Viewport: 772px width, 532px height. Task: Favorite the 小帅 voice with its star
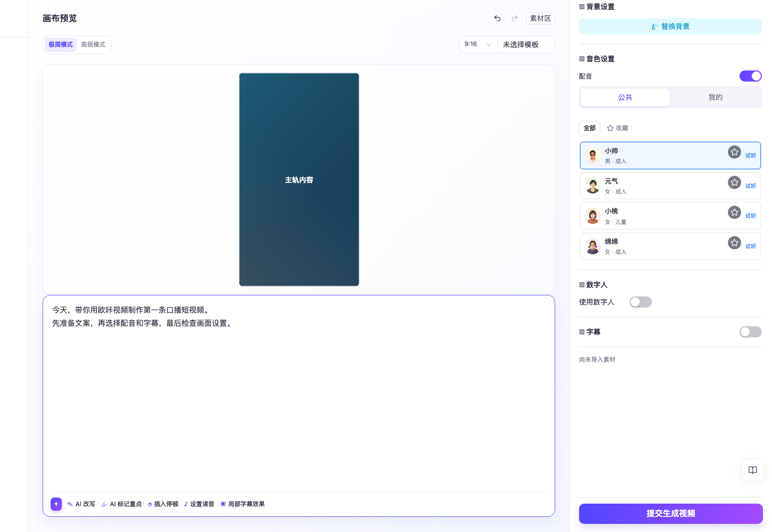(x=735, y=152)
